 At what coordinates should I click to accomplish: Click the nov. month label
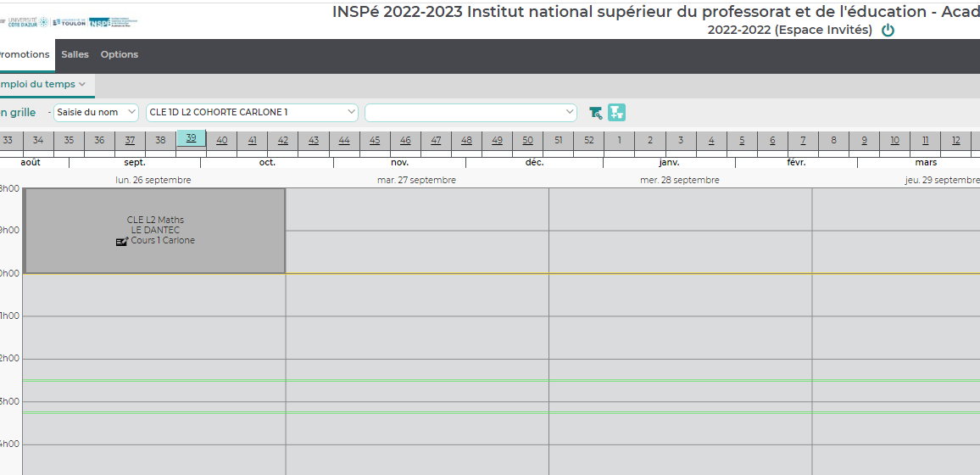400,163
